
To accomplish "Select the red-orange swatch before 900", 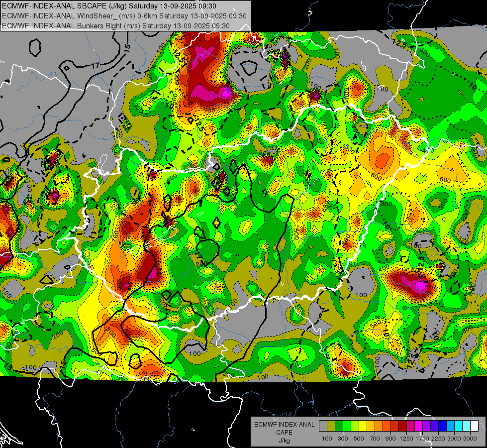I will click(387, 426).
